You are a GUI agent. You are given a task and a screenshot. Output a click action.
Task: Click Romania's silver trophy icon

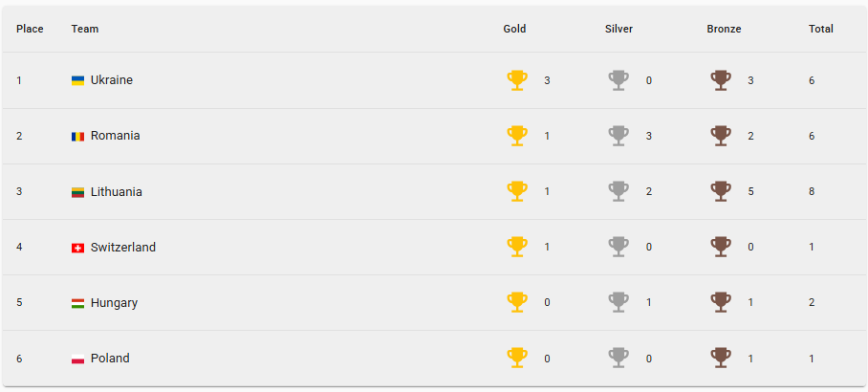coord(618,136)
